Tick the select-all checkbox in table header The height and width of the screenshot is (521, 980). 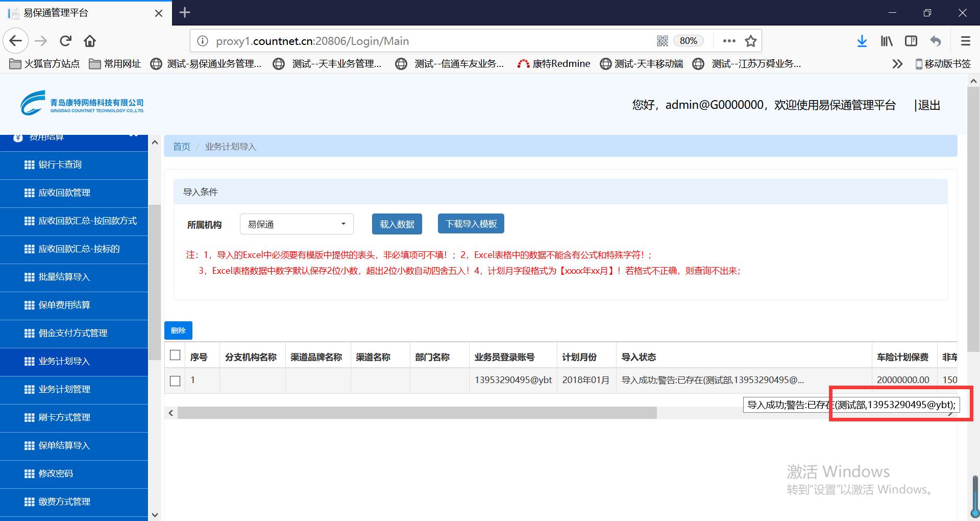[175, 356]
